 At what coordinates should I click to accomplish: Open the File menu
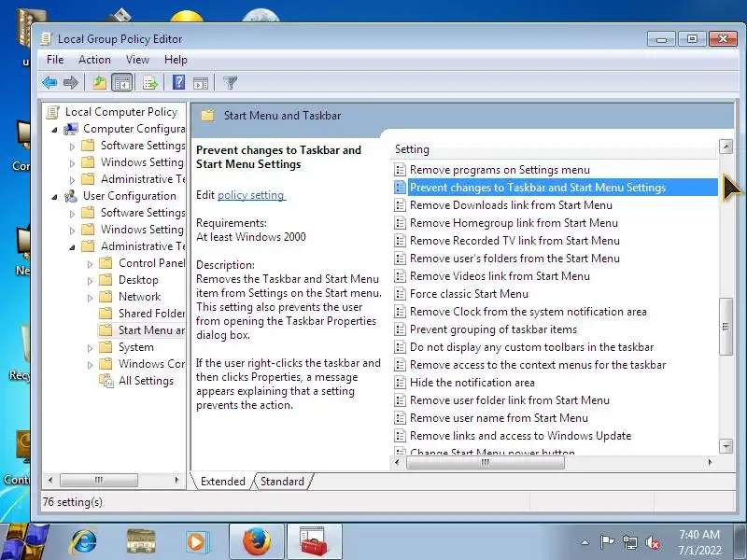[x=55, y=60]
